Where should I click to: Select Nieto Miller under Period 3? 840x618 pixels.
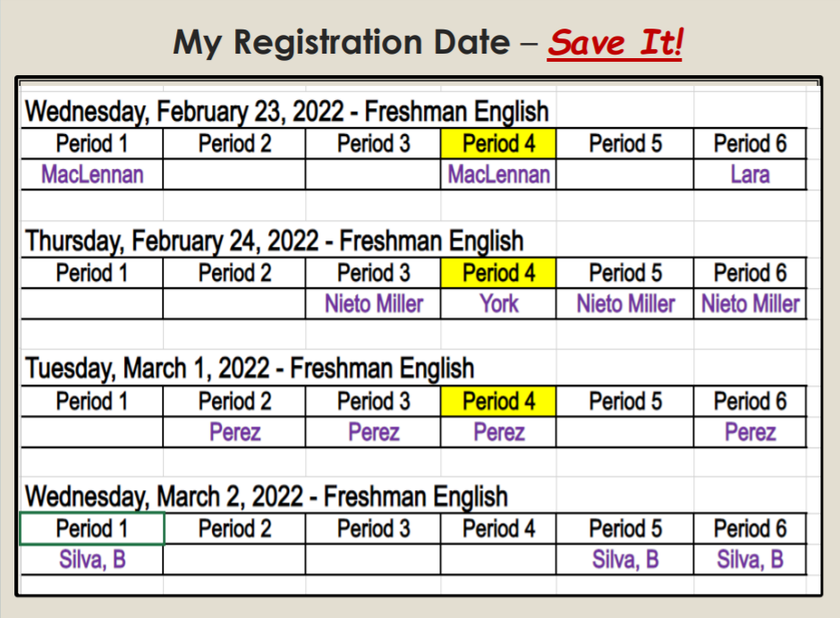[373, 304]
